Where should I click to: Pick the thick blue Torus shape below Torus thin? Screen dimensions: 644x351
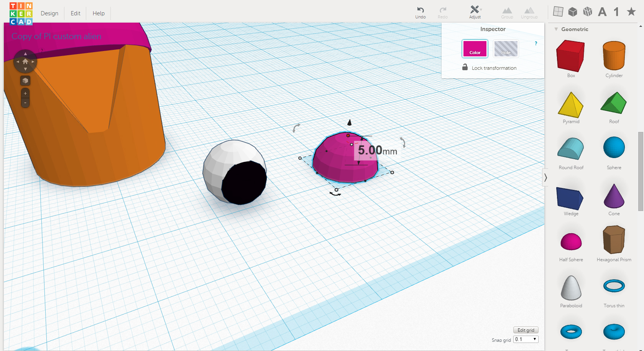[614, 332]
